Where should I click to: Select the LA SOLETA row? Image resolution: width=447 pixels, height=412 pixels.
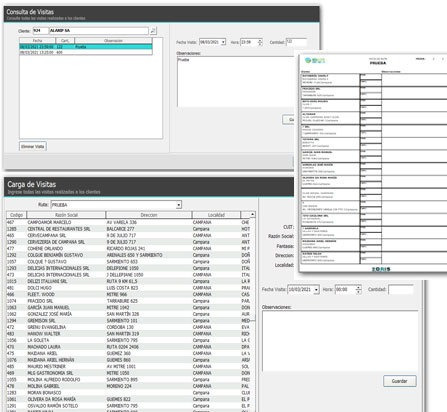tap(128, 340)
